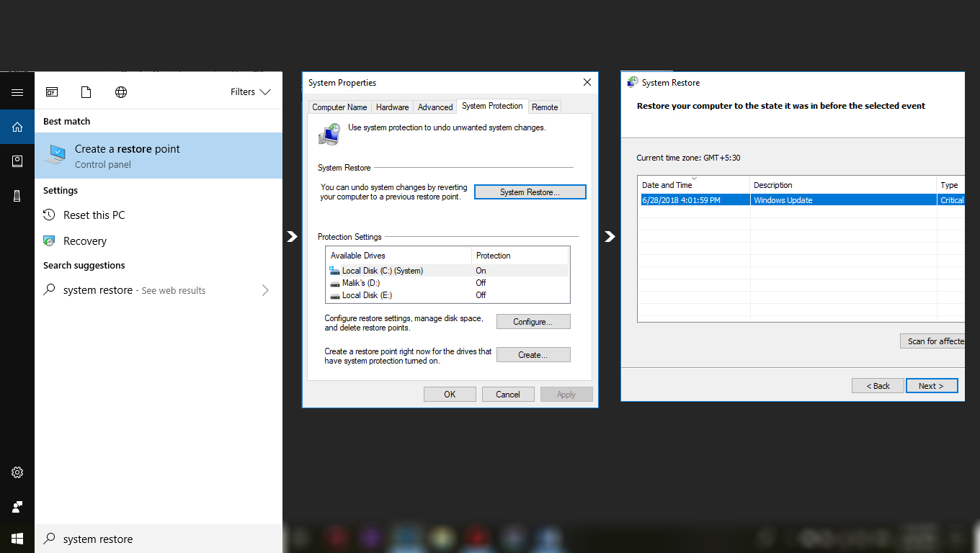Click the devices icon in search sidebar
This screenshot has height=553, width=980.
tap(17, 196)
